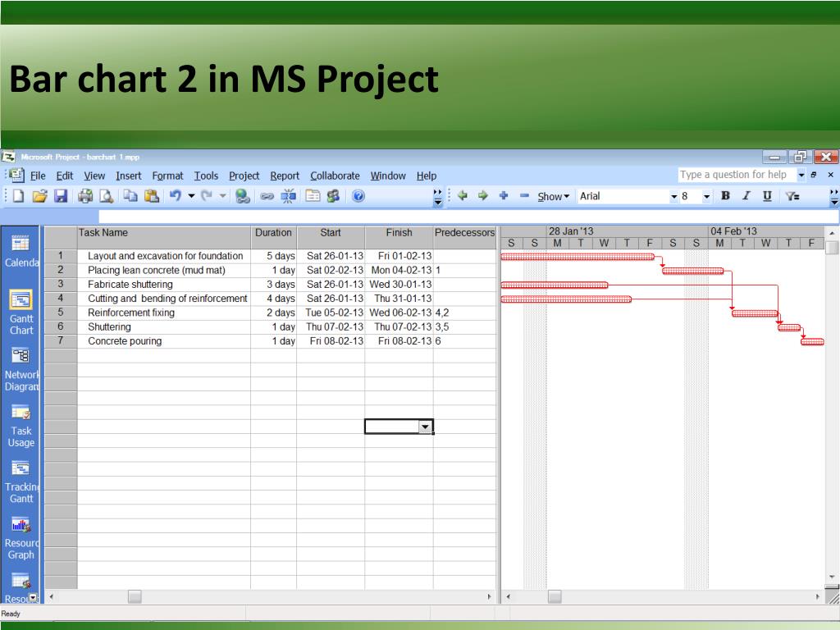Click the green Outdent left arrow
This screenshot has width=840, height=630.
463,195
